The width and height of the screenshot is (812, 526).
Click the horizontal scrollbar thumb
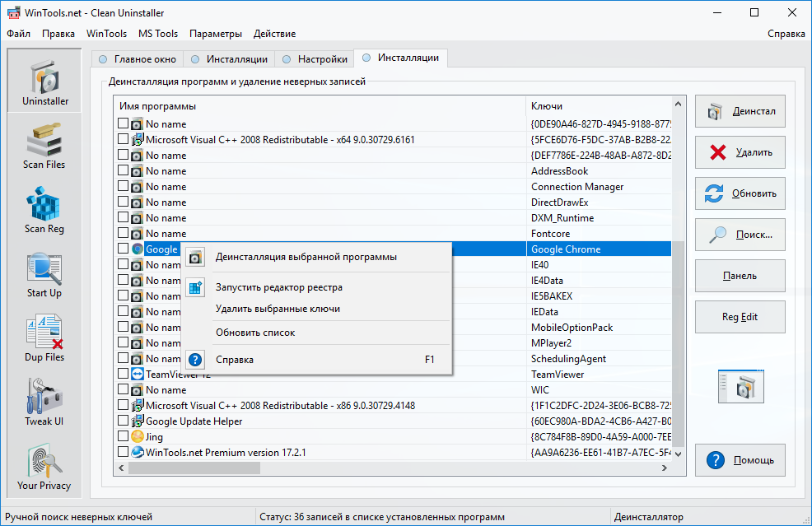click(x=194, y=468)
